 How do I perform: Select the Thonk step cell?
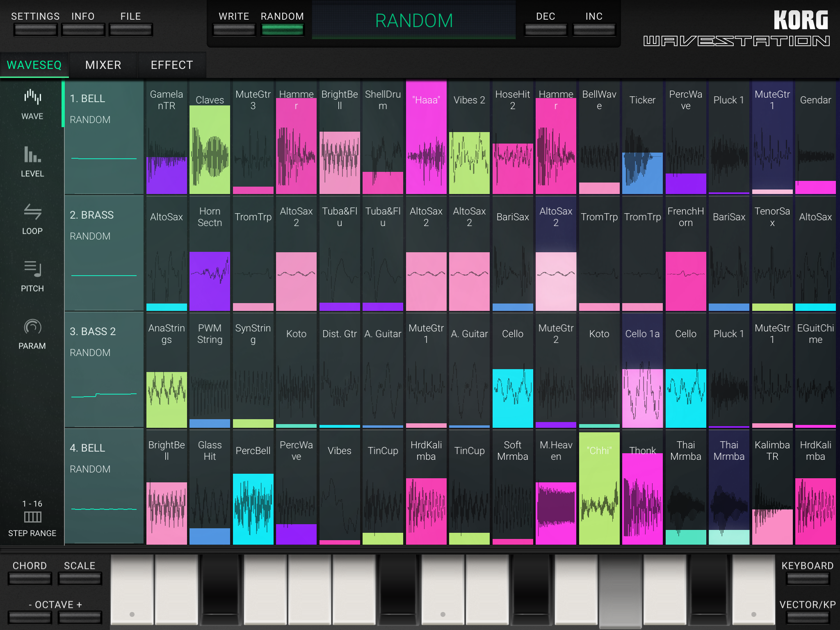(642, 487)
